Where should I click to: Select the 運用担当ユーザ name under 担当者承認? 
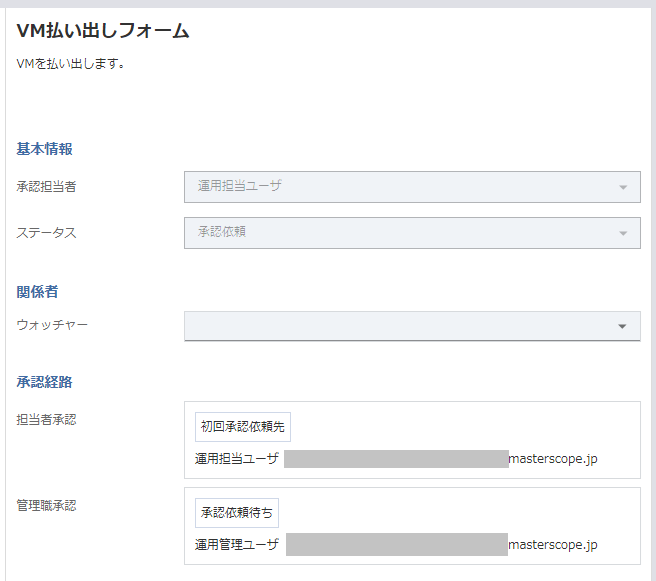pos(237,460)
